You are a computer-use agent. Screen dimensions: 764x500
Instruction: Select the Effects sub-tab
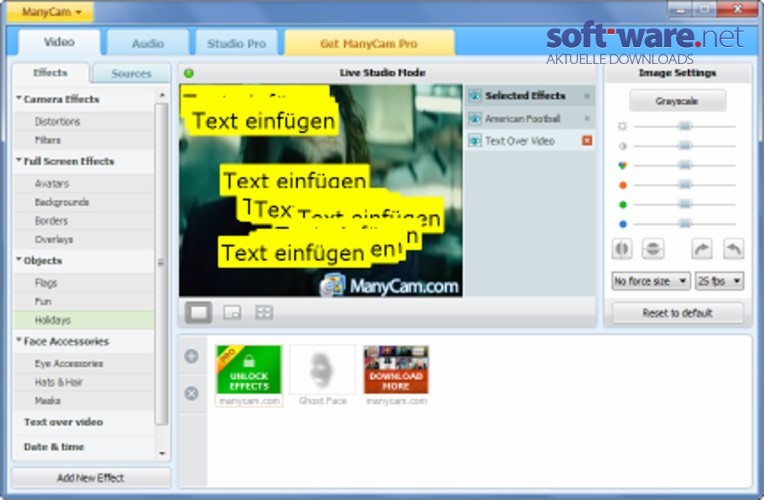(x=51, y=73)
